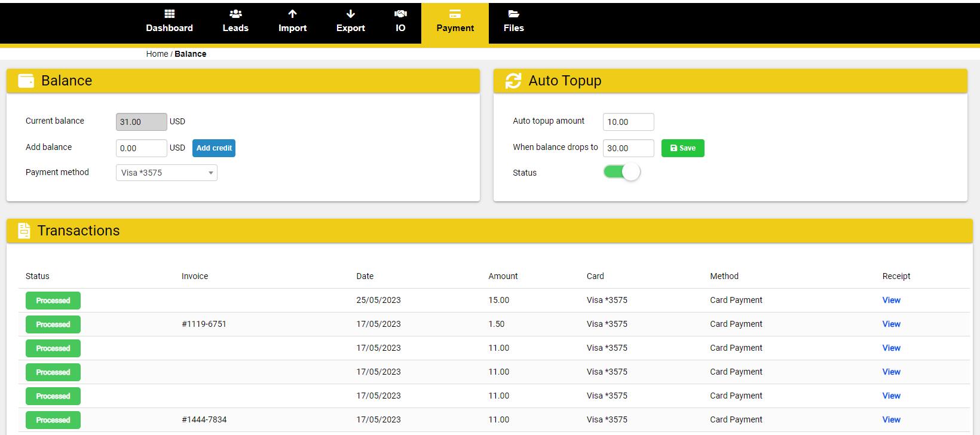Click the Files folder icon

coord(513,14)
